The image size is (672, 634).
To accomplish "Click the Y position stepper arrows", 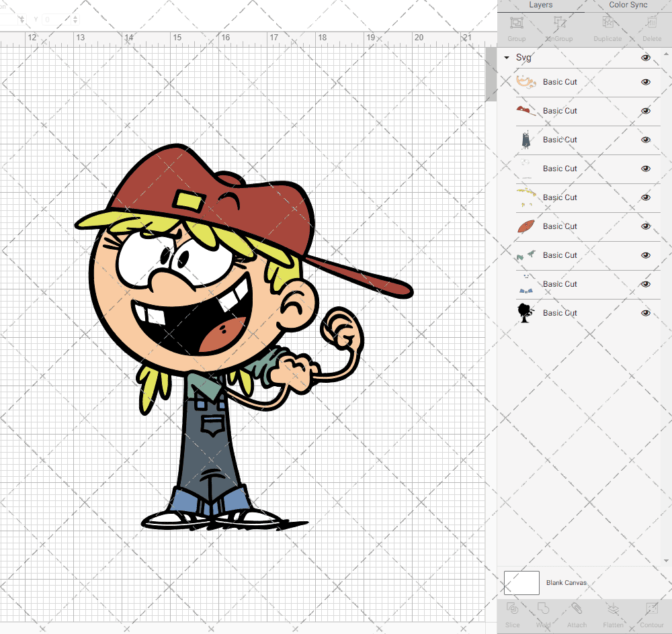I will (x=75, y=19).
